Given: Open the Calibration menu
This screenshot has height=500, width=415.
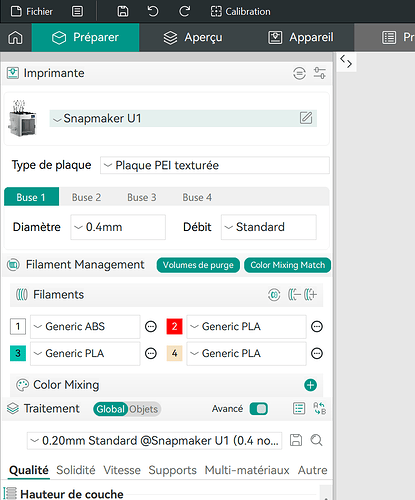Looking at the screenshot, I should pos(240,12).
